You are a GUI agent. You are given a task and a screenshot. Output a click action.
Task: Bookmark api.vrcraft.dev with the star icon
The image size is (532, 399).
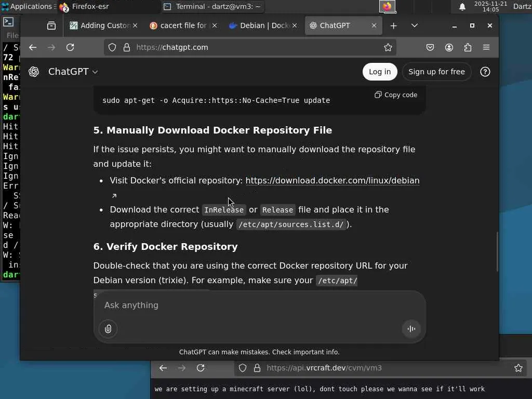[518, 368]
